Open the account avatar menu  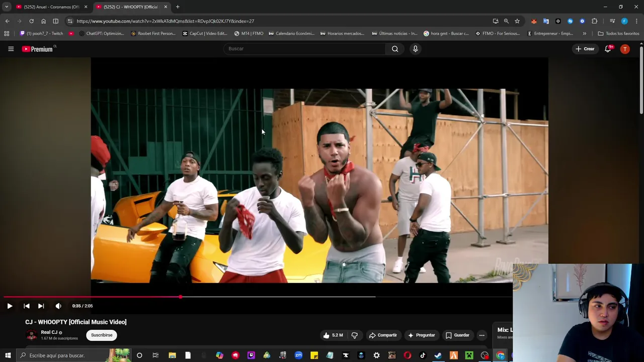point(625,49)
